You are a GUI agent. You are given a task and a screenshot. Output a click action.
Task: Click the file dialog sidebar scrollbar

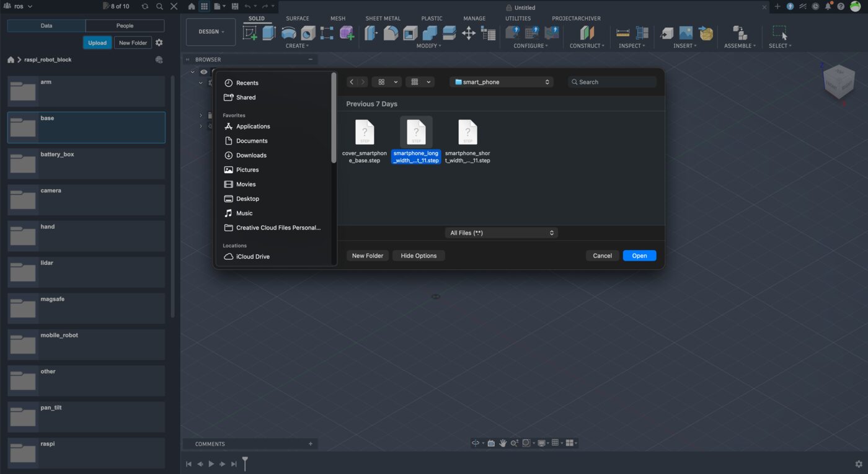[334, 119]
